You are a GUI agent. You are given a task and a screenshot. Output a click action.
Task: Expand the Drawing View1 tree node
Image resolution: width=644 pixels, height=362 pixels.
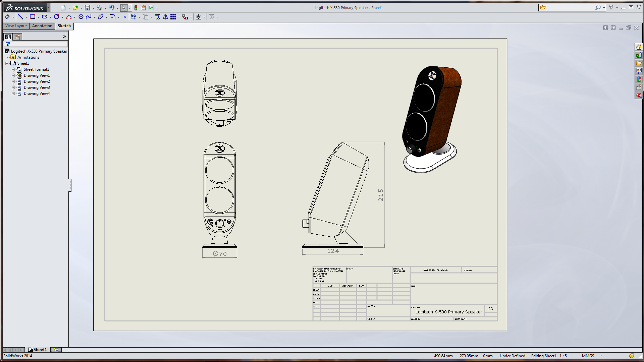(x=13, y=75)
